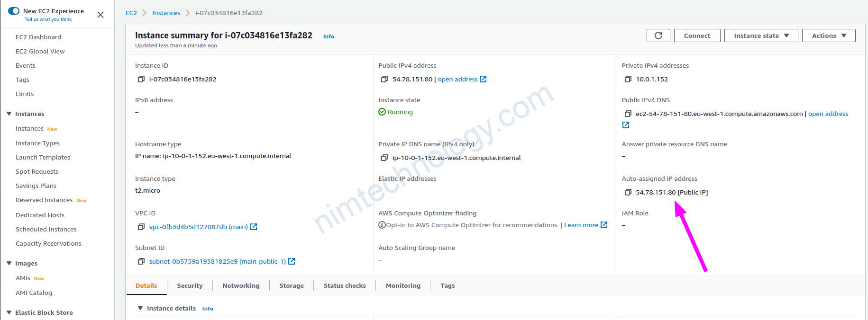Switch to the Security tab
The width and height of the screenshot is (868, 320).
pyautogui.click(x=190, y=285)
